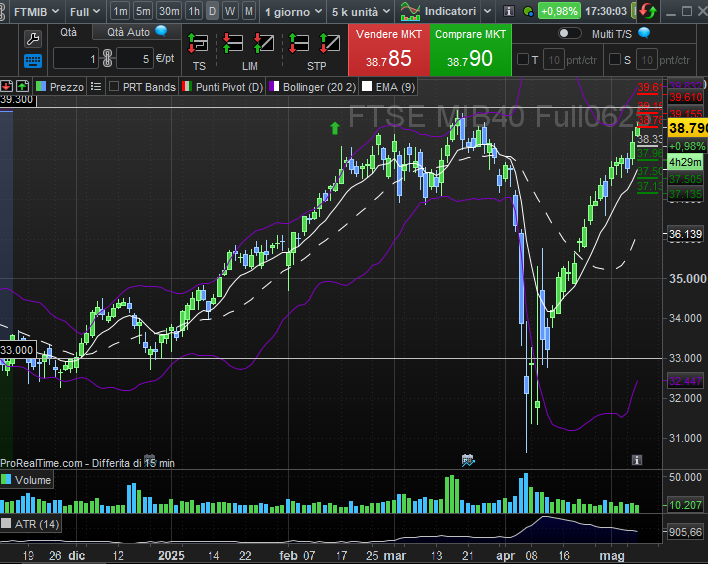Screen dimensions: 708x564
Task: Open Punti Pivot (D) indicator settings
Action: [x=229, y=87]
